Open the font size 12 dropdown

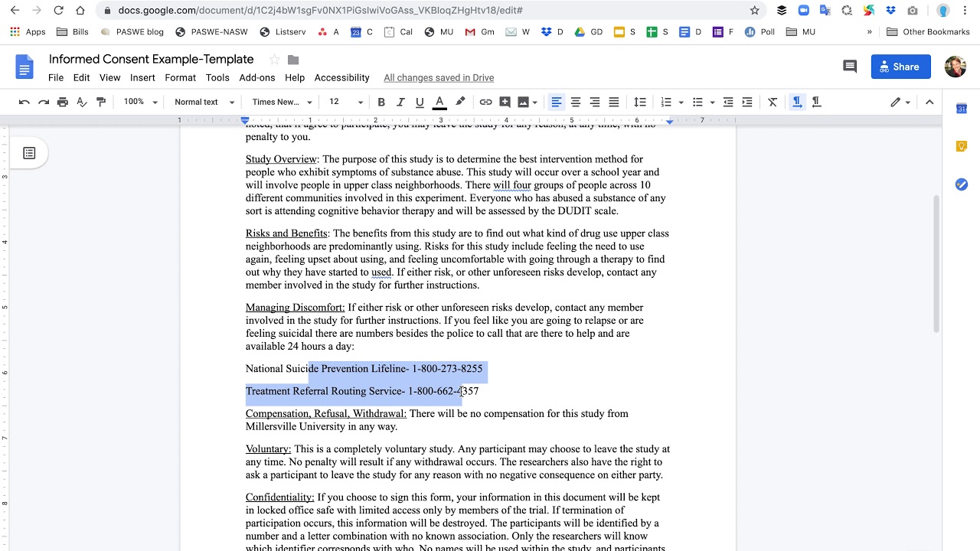346,102
